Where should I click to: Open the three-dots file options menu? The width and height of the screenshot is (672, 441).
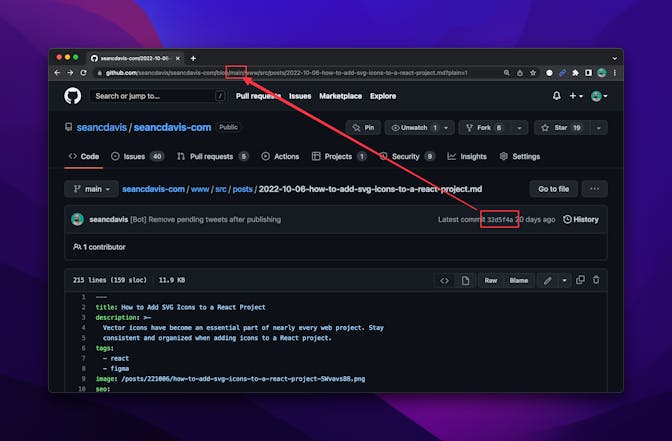[596, 189]
